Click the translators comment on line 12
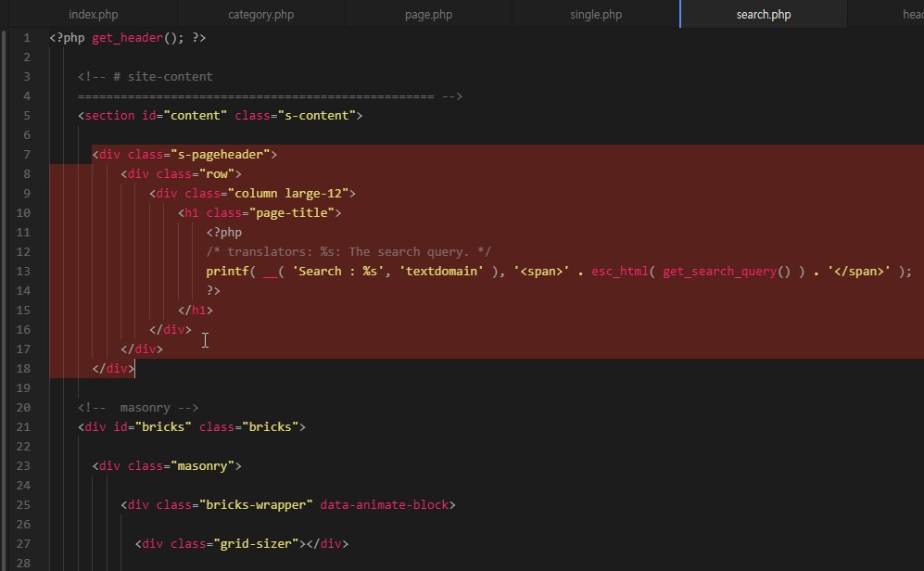Viewport: 924px width, 571px height. point(348,251)
